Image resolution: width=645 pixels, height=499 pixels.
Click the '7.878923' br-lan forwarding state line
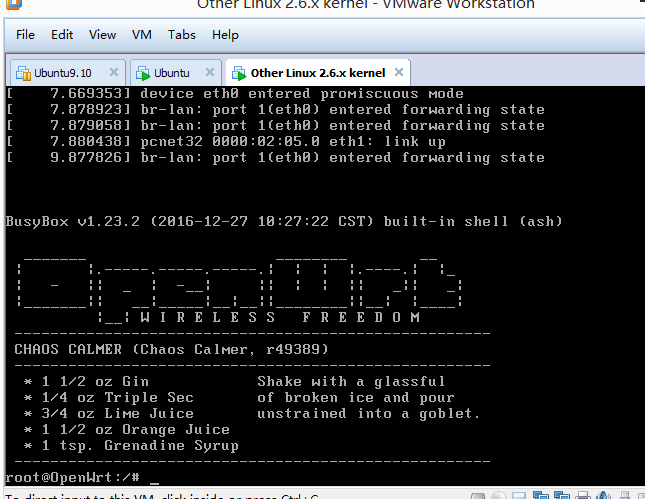pos(276,109)
